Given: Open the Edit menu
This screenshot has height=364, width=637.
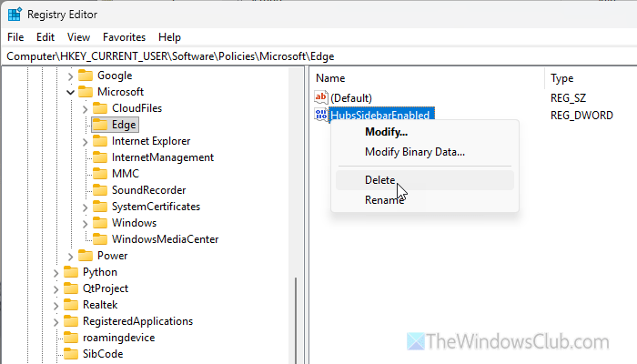Looking at the screenshot, I should pos(45,37).
